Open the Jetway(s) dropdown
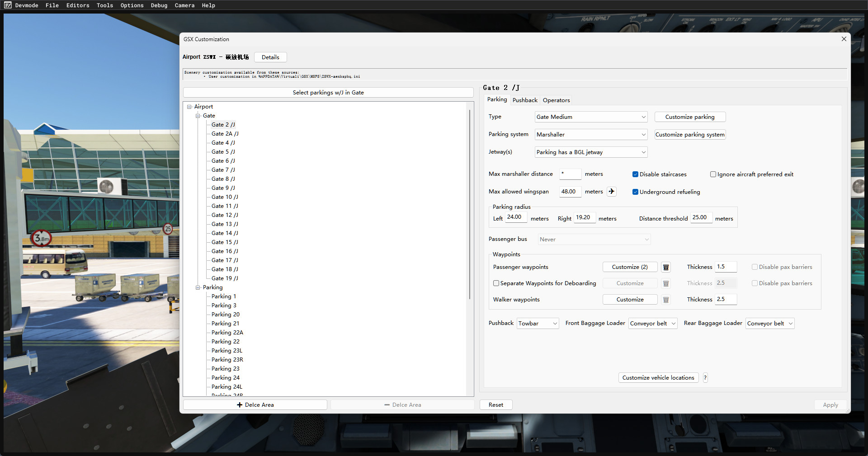 [591, 152]
